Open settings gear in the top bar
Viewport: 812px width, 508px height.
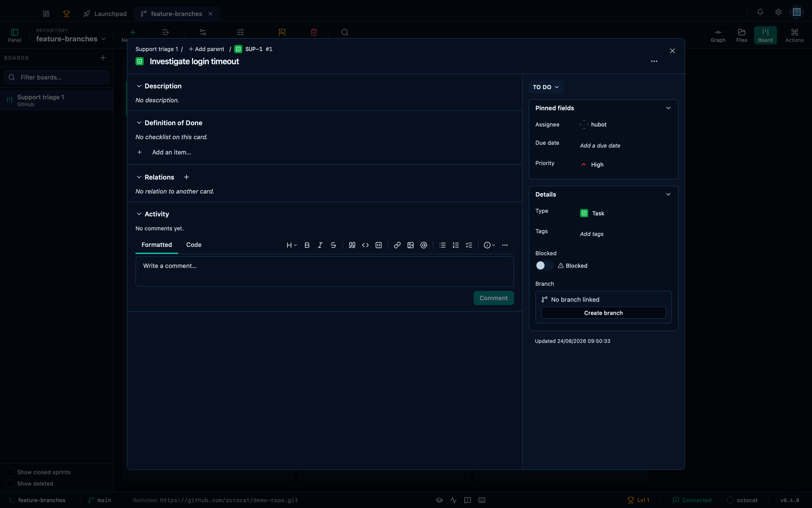[779, 12]
